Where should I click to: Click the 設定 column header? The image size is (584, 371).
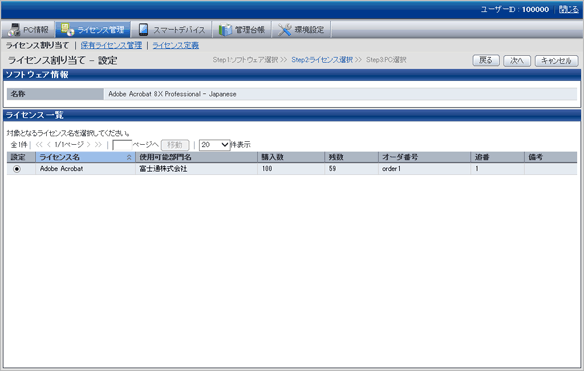coord(21,157)
